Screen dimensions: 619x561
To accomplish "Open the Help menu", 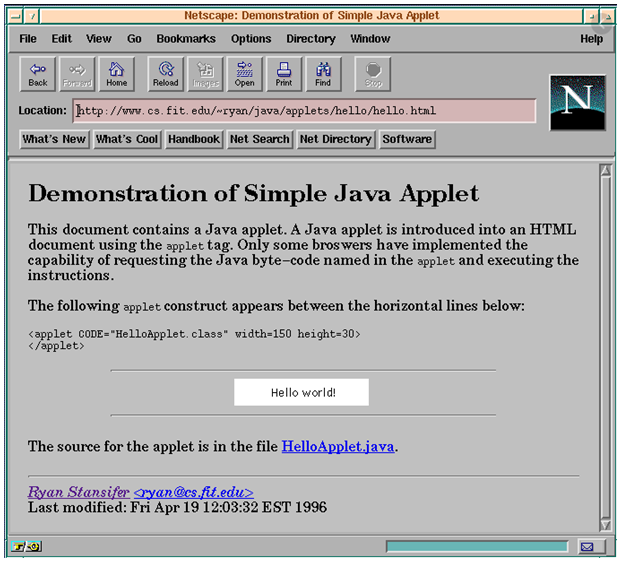I will (591, 39).
